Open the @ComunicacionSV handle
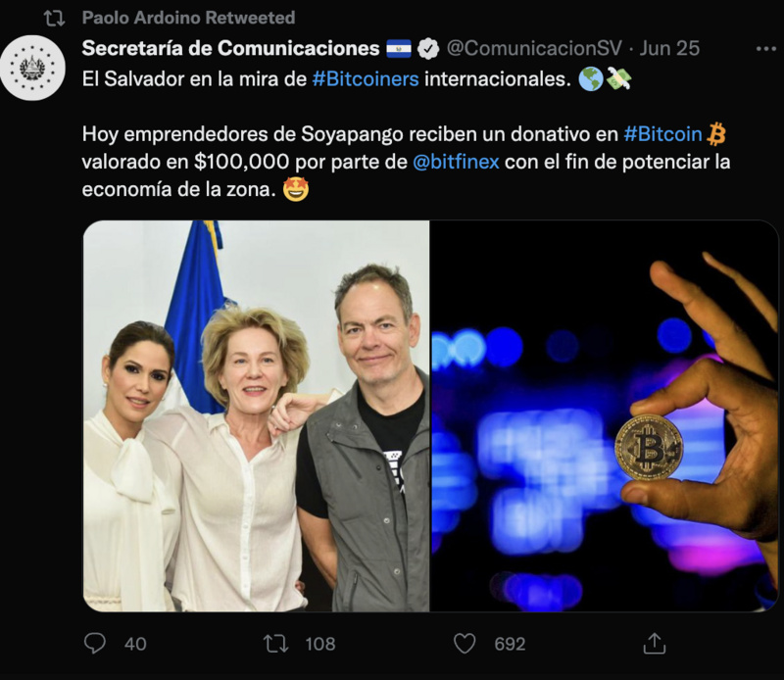The image size is (784, 680). point(534,48)
